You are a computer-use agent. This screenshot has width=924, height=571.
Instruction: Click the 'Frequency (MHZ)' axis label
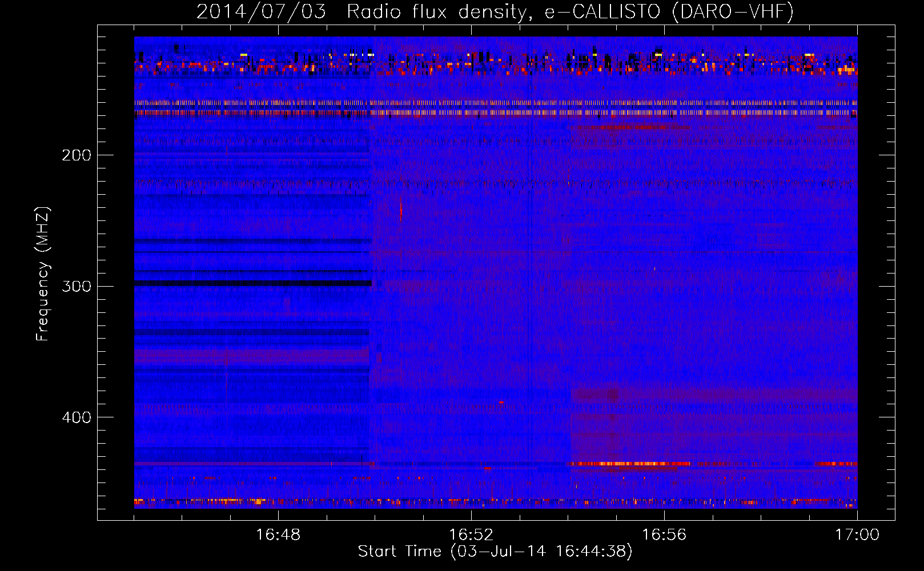point(43,274)
